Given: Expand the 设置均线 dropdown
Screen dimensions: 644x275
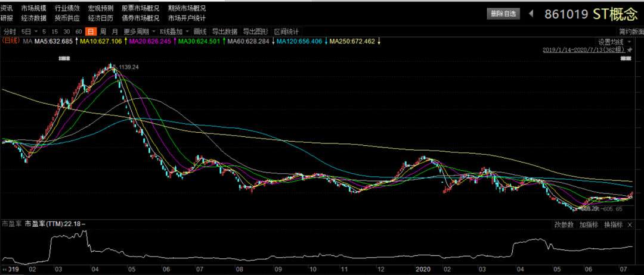Looking at the screenshot, I should [614, 42].
